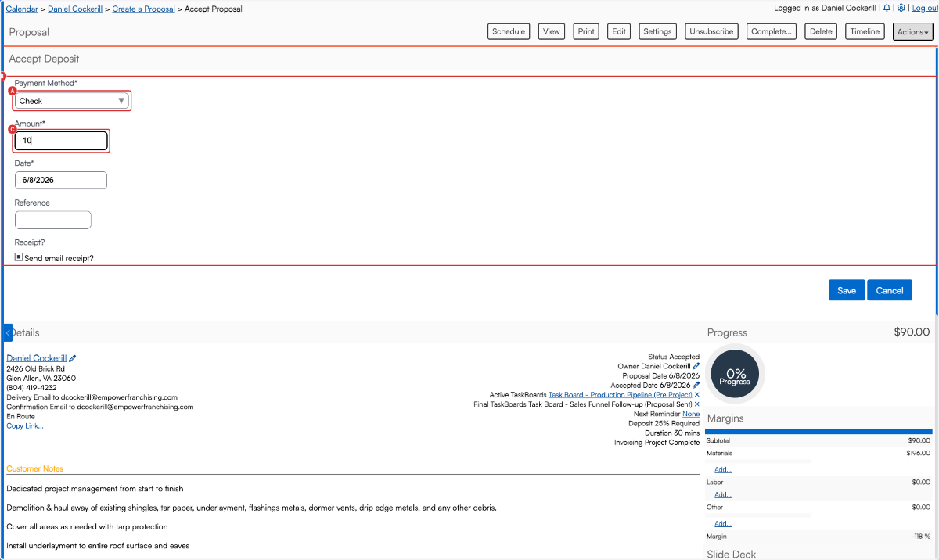Click the phone number (804) 419-4232
The height and width of the screenshot is (560, 939).
coord(31,388)
